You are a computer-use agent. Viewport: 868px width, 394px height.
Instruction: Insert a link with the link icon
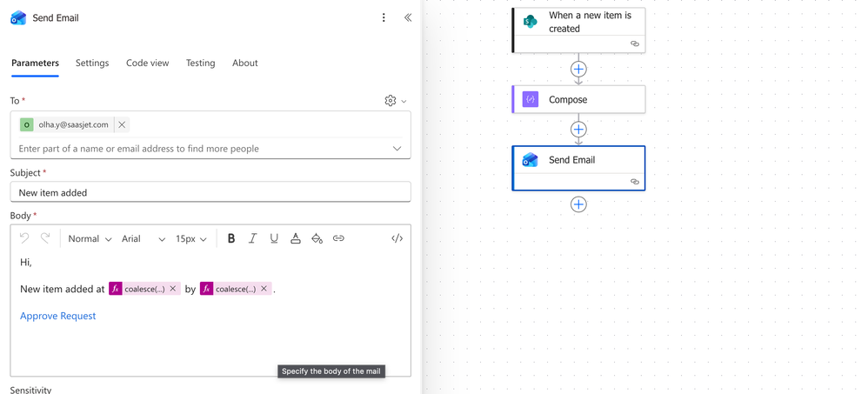point(338,238)
